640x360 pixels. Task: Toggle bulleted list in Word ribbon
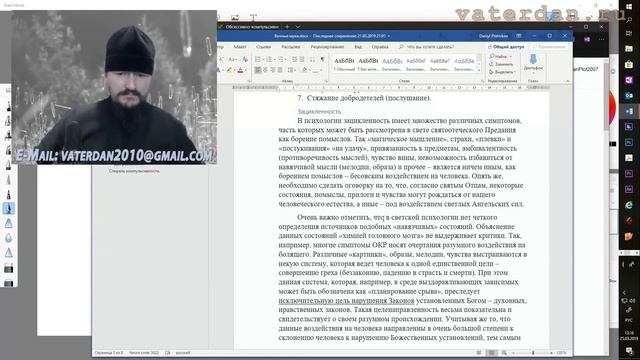coord(258,60)
